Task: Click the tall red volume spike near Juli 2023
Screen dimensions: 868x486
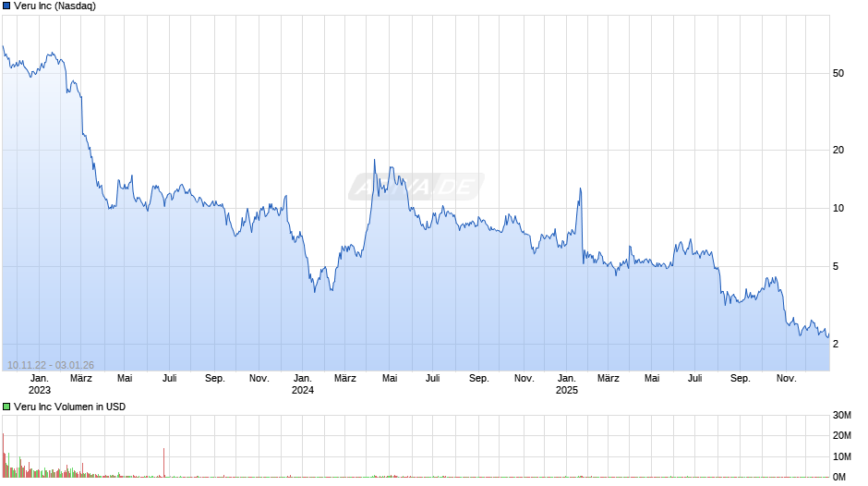Action: click(x=163, y=462)
